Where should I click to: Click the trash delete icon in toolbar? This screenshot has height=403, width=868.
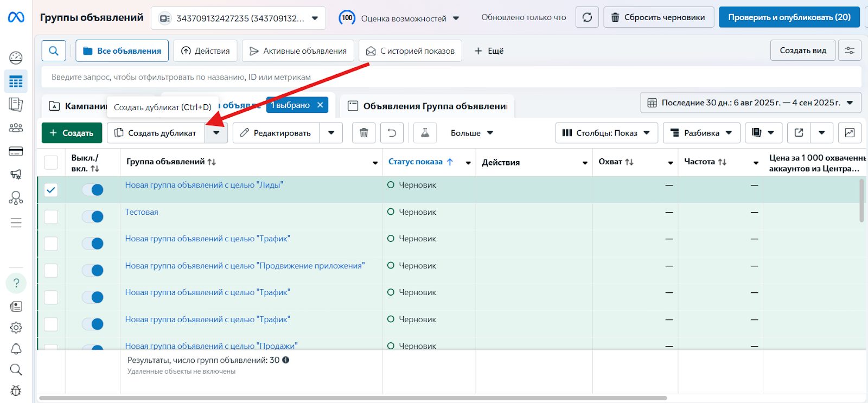pos(364,133)
